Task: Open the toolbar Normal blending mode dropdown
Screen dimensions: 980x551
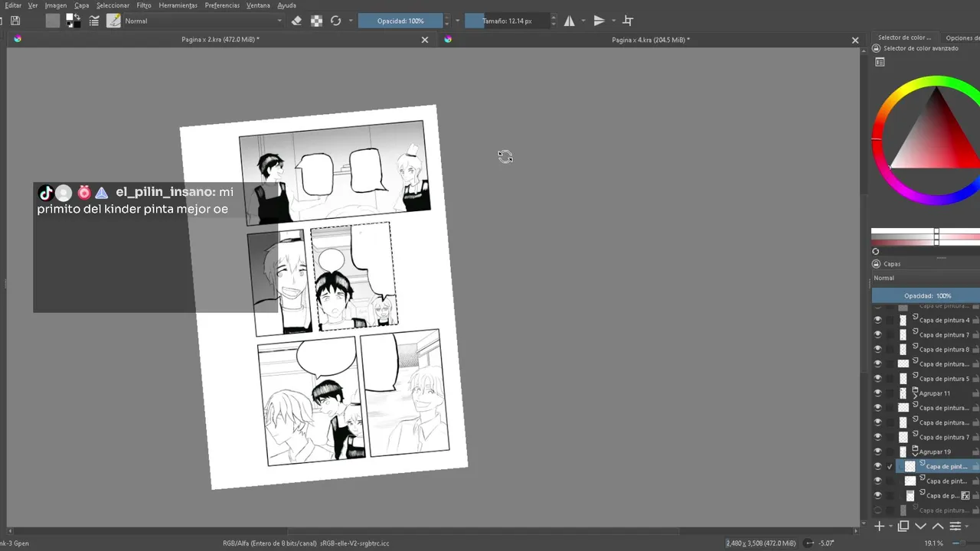Action: click(x=204, y=21)
